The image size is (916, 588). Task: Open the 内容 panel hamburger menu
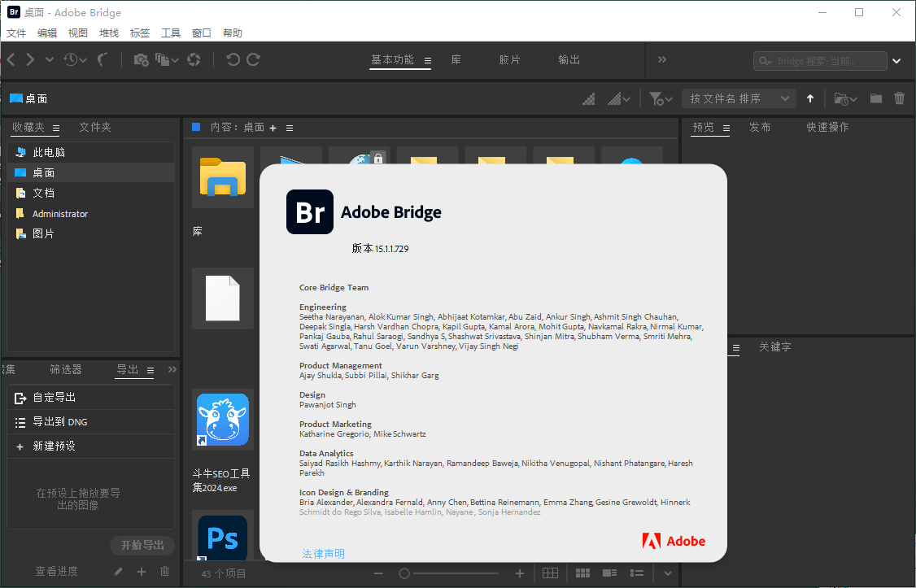290,128
